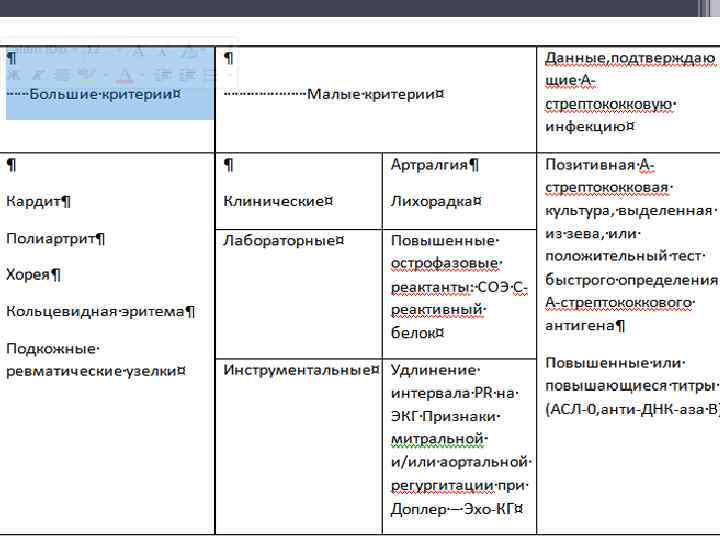Click the cell text "Инструментальные"

[297, 370]
